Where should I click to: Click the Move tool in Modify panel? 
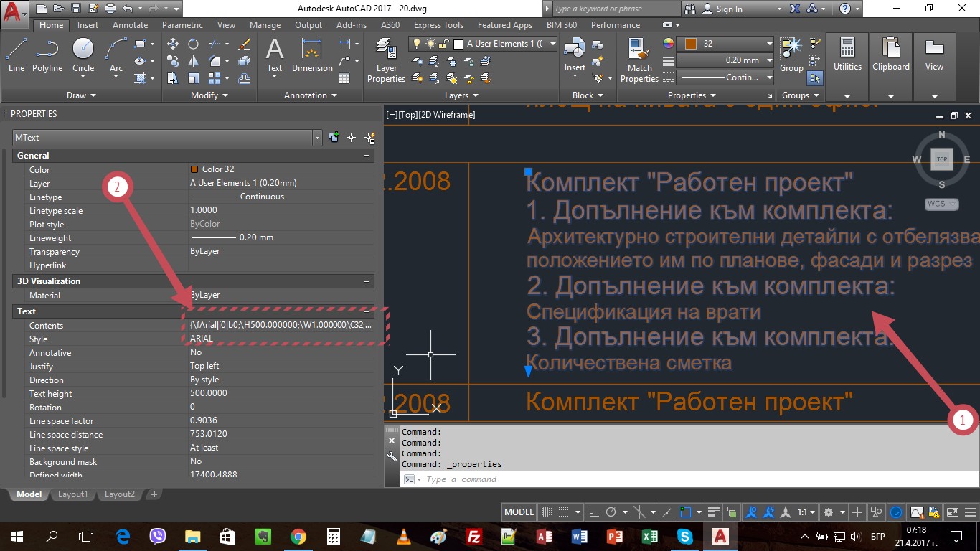click(173, 44)
